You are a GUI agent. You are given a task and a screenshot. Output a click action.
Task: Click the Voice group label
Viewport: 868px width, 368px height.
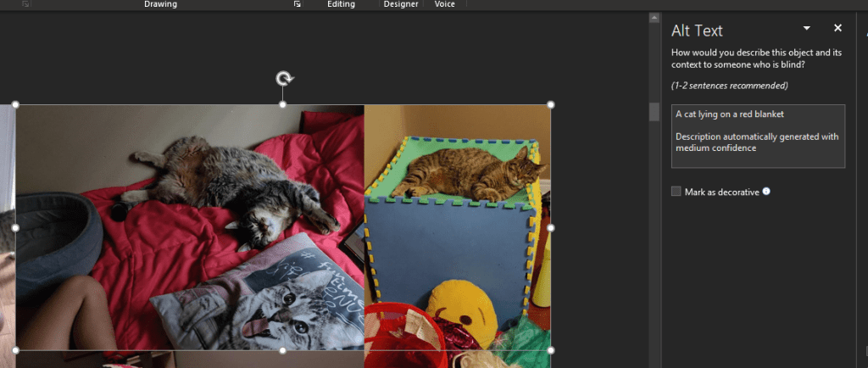pos(444,4)
